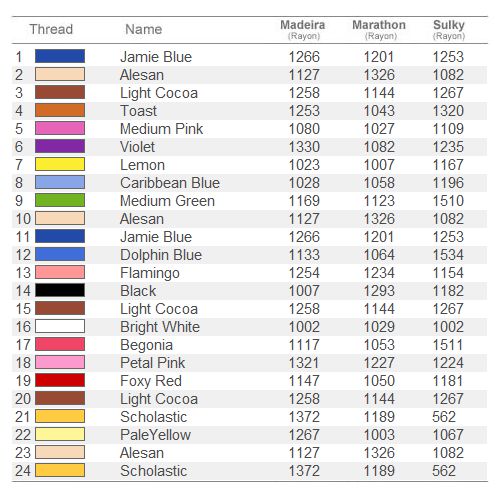This screenshot has height=492, width=500.
Task: Click the Violet thread swatch
Action: coord(60,146)
